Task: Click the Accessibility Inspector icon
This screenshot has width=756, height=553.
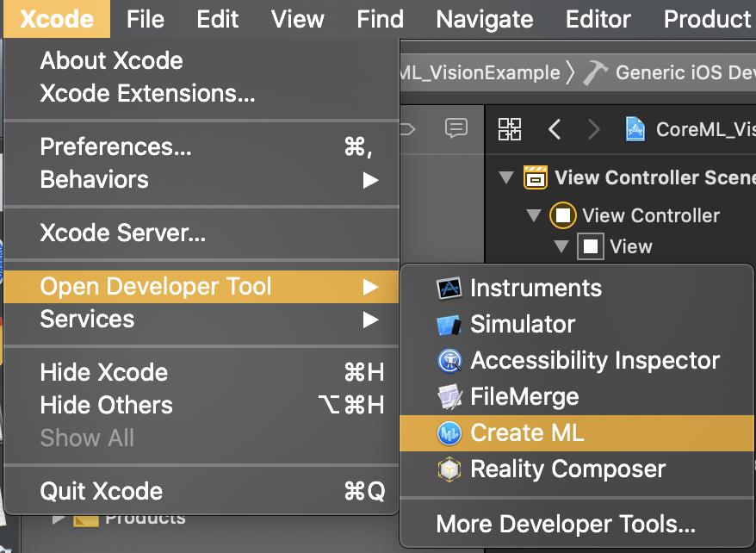Action: pyautogui.click(x=449, y=361)
